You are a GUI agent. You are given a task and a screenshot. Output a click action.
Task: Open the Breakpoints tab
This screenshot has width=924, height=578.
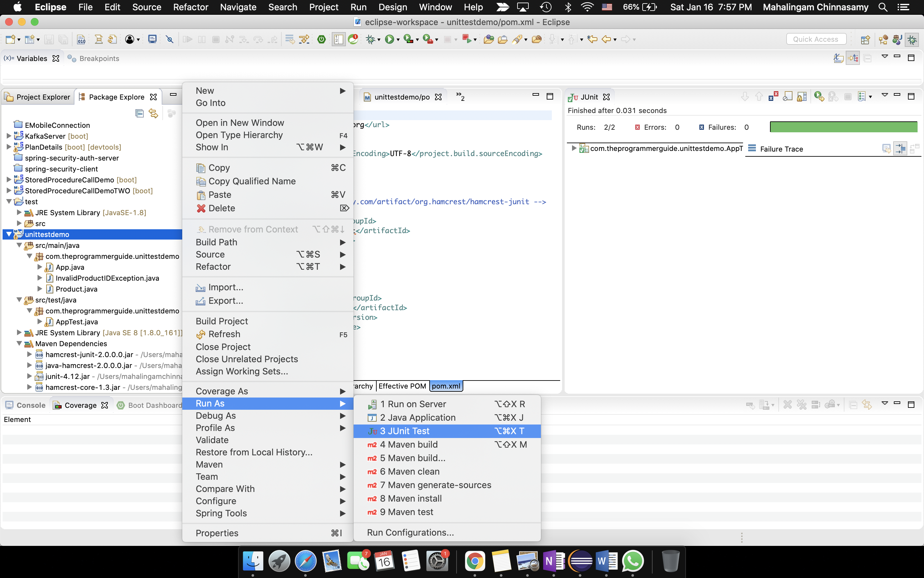click(93, 58)
